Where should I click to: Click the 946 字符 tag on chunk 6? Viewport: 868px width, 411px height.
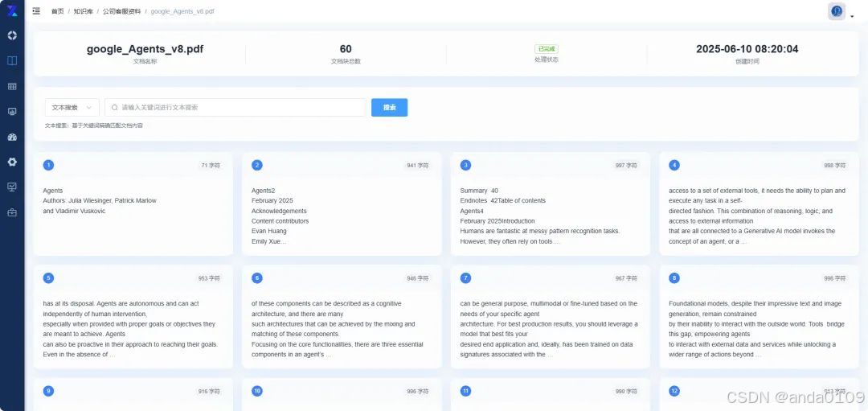tap(418, 278)
